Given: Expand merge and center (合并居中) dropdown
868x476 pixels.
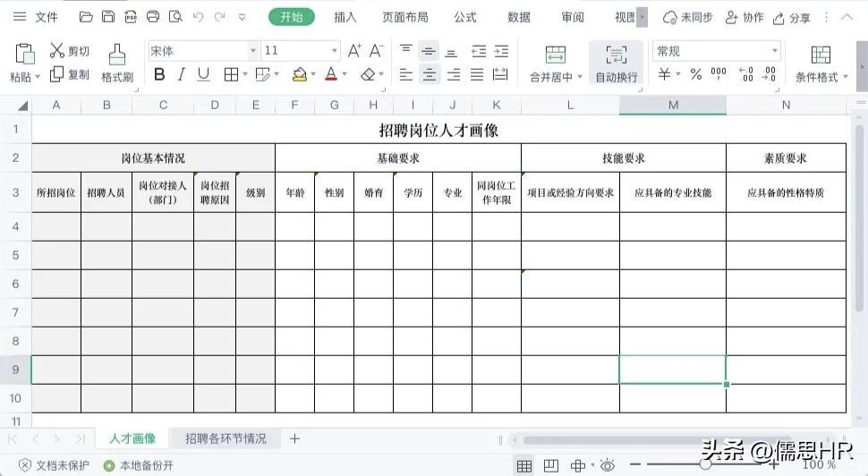Looking at the screenshot, I should 580,77.
